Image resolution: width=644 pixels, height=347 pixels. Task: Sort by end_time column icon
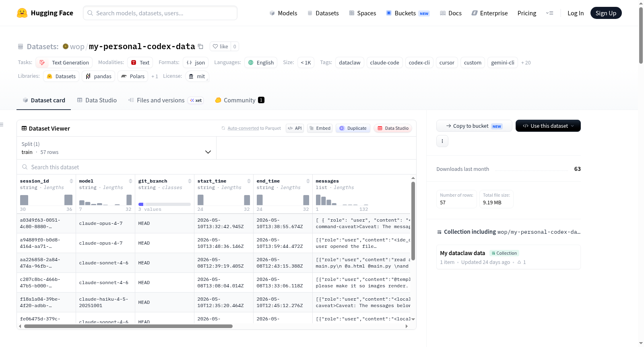pyautogui.click(x=308, y=181)
